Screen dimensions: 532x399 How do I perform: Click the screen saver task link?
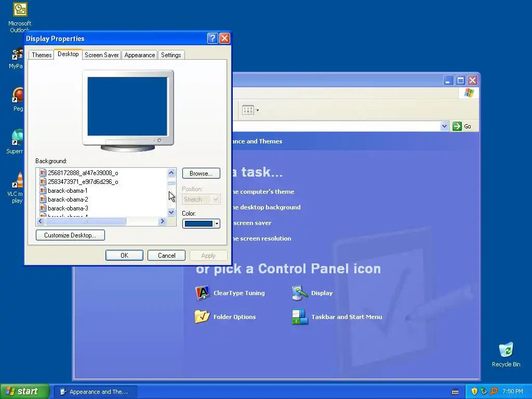pyautogui.click(x=252, y=223)
